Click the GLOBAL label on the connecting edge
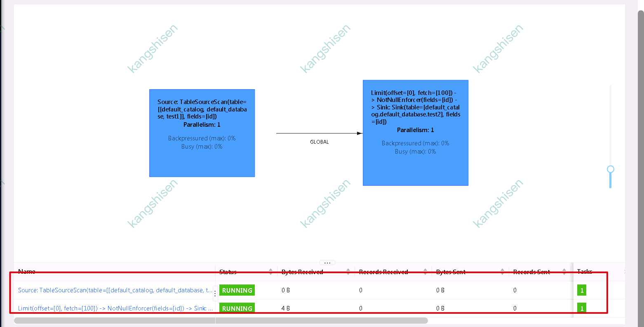644x327 pixels. click(x=320, y=142)
